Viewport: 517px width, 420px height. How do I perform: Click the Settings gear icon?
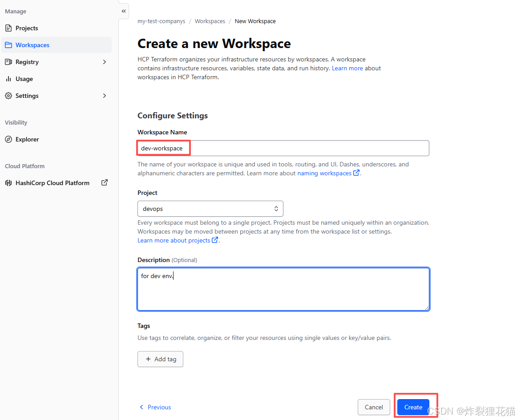[x=8, y=96]
